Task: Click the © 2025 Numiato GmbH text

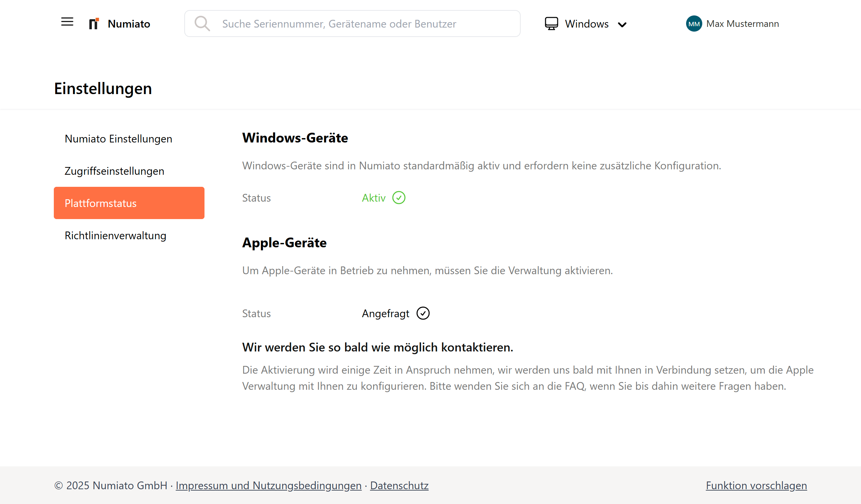Action: point(111,485)
